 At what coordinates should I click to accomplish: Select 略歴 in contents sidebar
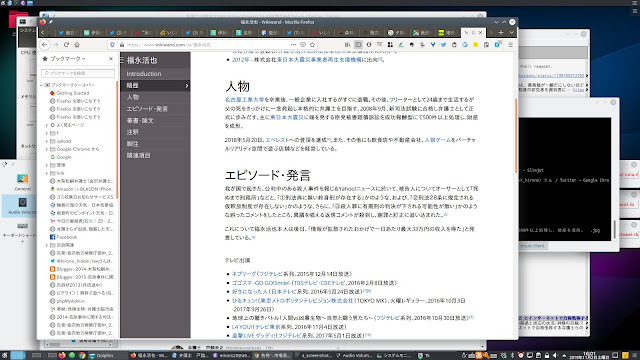click(155, 86)
